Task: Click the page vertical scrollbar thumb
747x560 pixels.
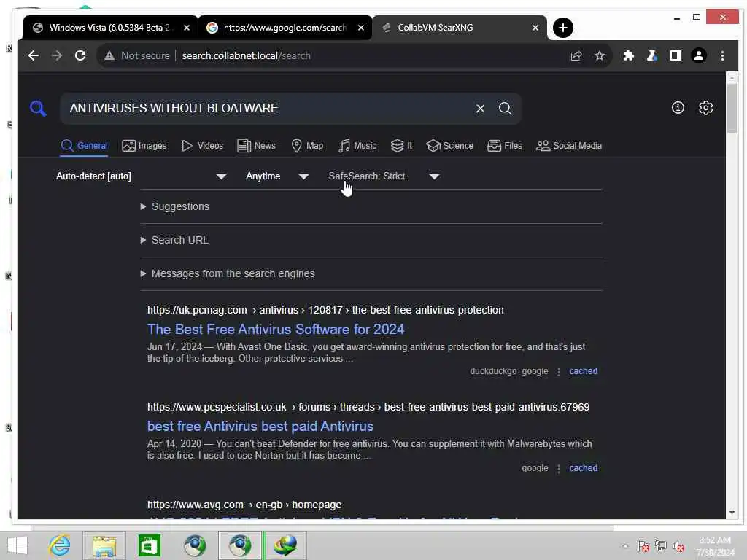Action: coord(732,109)
